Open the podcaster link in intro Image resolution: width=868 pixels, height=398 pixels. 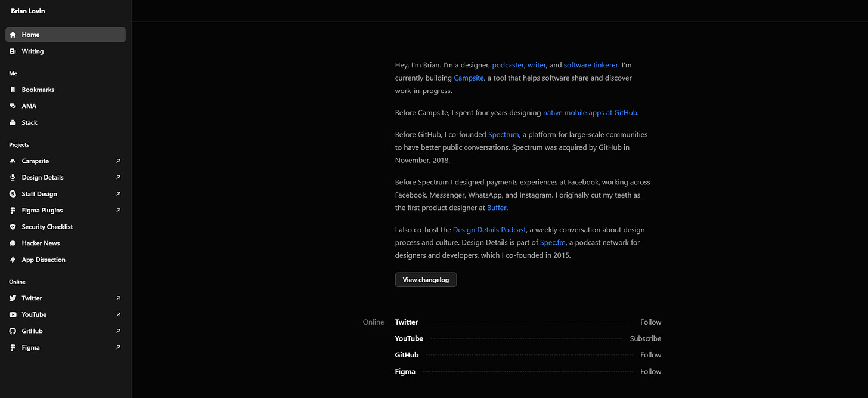(x=508, y=65)
